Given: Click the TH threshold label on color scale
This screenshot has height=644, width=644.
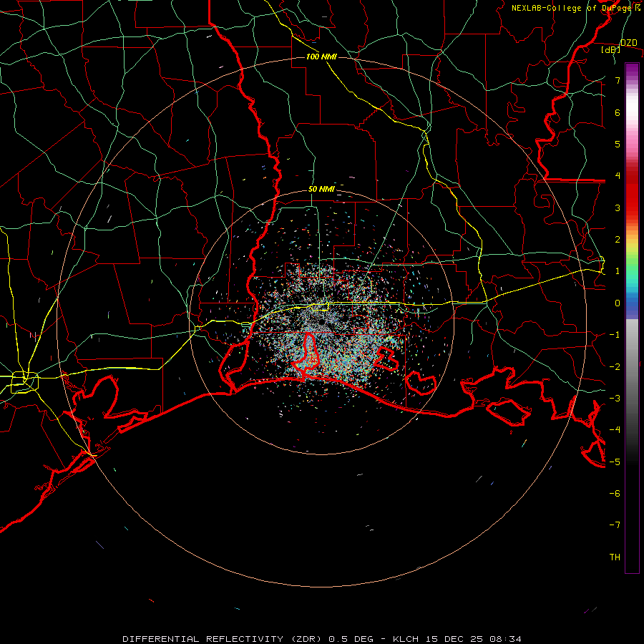Looking at the screenshot, I should click(x=615, y=557).
